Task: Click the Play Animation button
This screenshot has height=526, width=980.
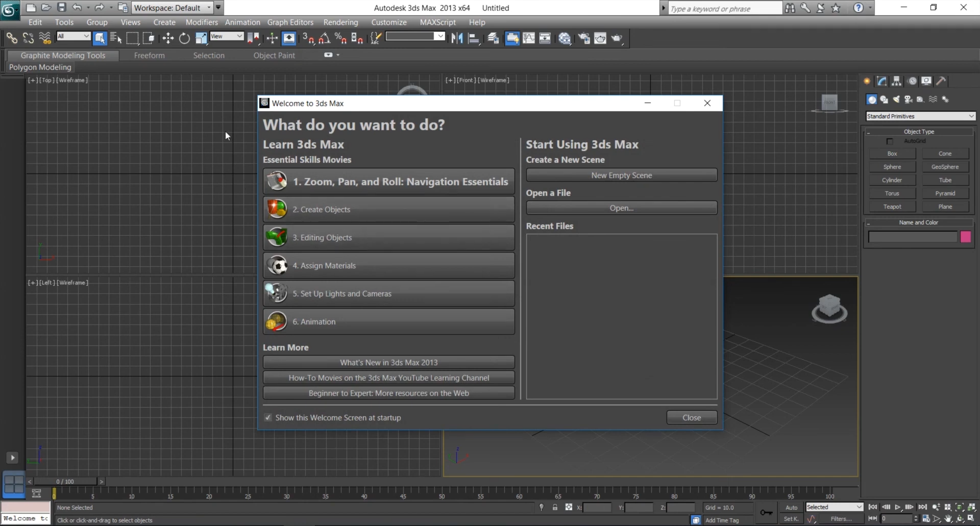Action: coord(898,507)
